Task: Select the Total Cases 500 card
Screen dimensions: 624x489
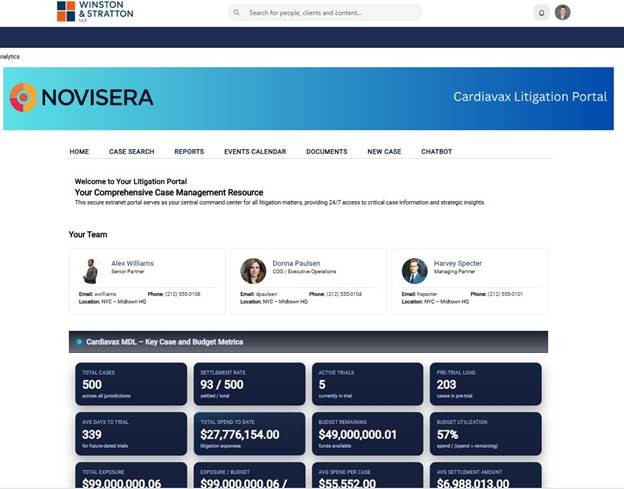Action: coord(131,384)
